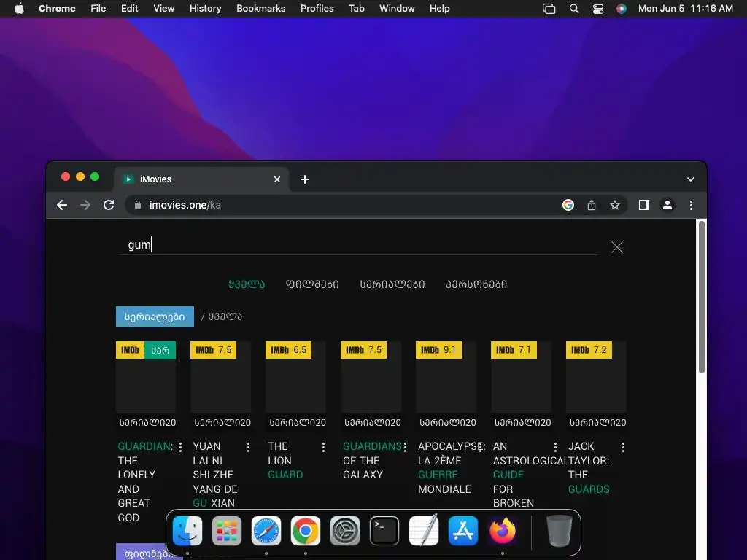Open Terminal from the dock

pyautogui.click(x=384, y=531)
